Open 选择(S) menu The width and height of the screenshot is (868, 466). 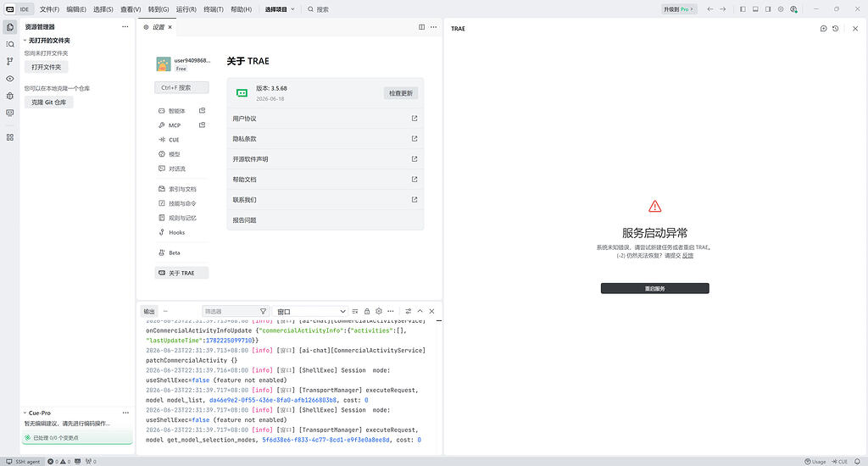103,9
